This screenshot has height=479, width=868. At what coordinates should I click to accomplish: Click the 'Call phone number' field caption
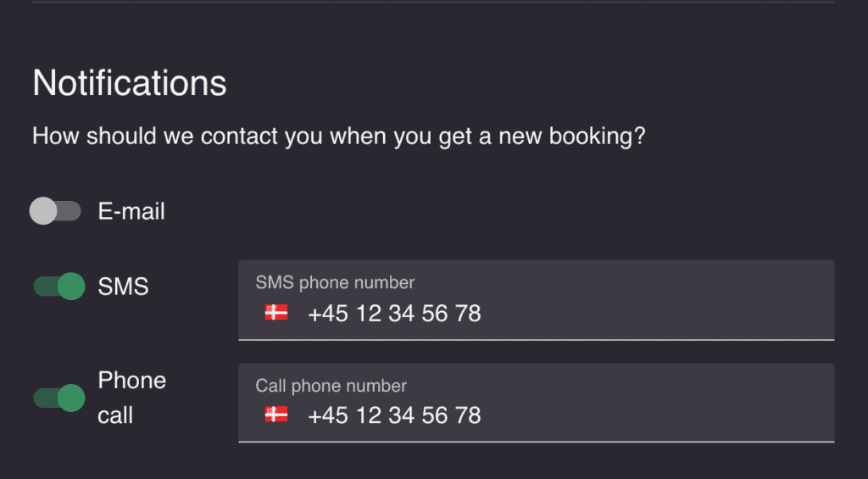[x=331, y=386]
